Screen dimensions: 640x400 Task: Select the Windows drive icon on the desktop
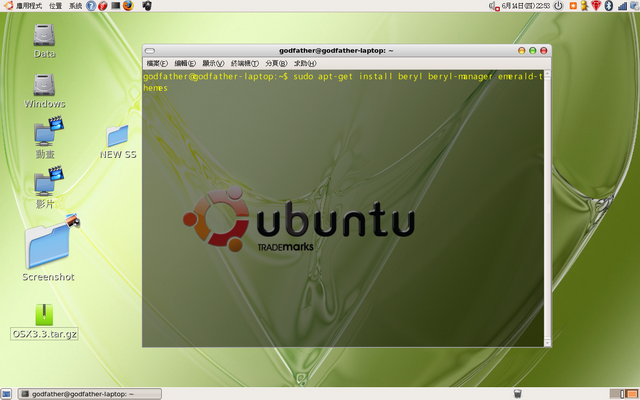coord(44,85)
